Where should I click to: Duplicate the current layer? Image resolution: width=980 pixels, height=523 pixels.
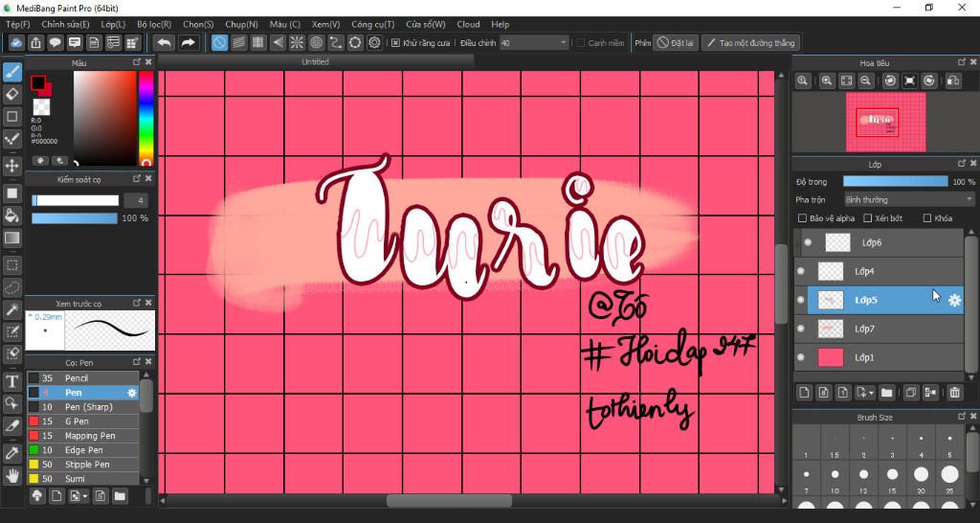pyautogui.click(x=911, y=393)
